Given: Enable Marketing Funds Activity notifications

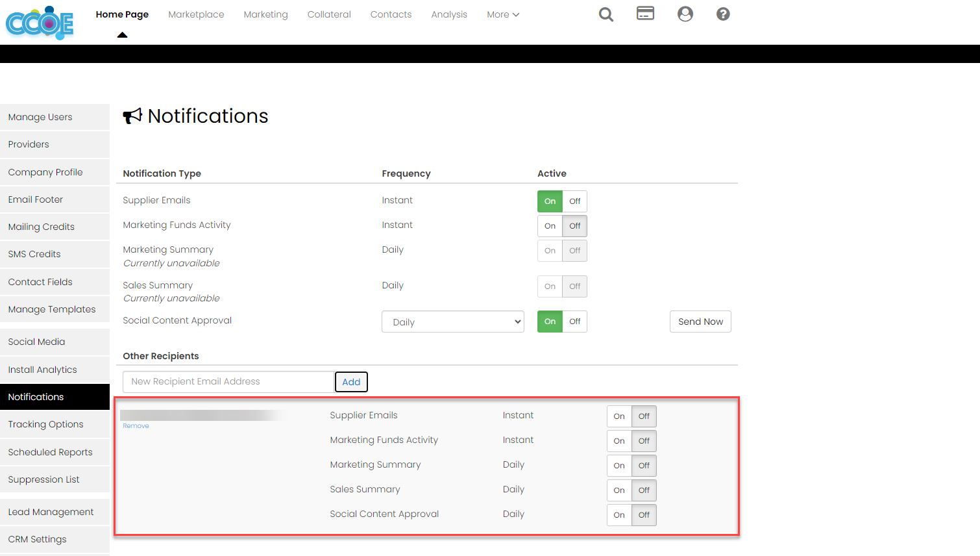Looking at the screenshot, I should (550, 226).
